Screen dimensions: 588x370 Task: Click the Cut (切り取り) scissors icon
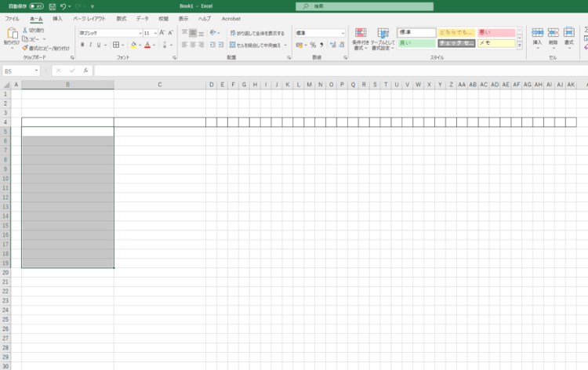click(x=25, y=30)
